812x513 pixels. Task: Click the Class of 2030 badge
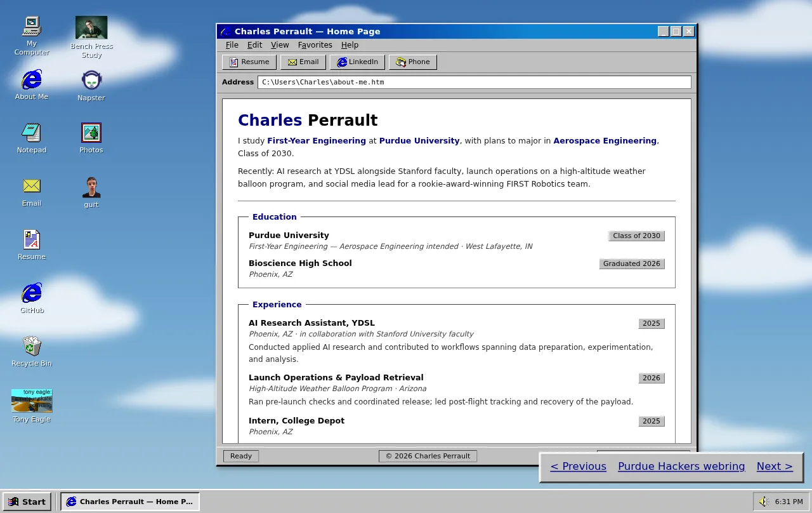(x=636, y=236)
